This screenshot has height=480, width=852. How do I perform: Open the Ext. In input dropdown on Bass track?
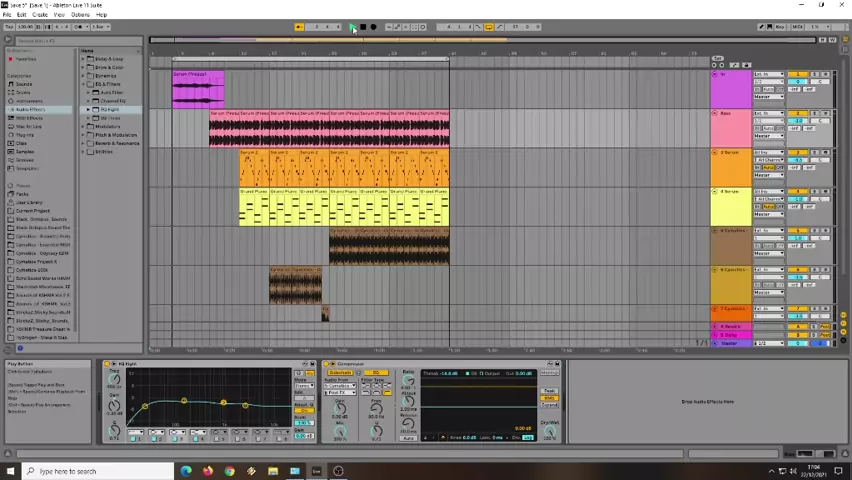tap(768, 113)
